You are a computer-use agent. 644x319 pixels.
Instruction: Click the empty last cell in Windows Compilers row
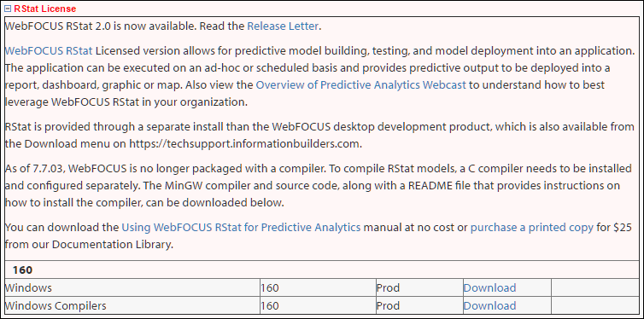[x=595, y=306]
